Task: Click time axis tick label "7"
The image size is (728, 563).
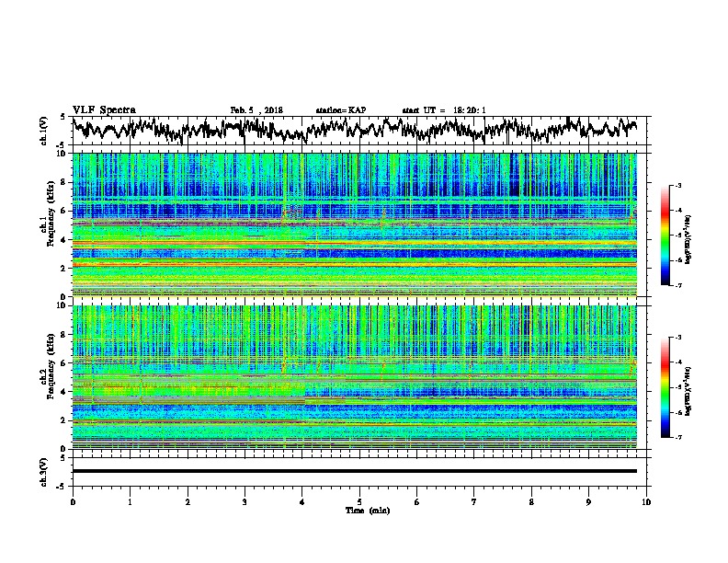Action: tap(474, 502)
